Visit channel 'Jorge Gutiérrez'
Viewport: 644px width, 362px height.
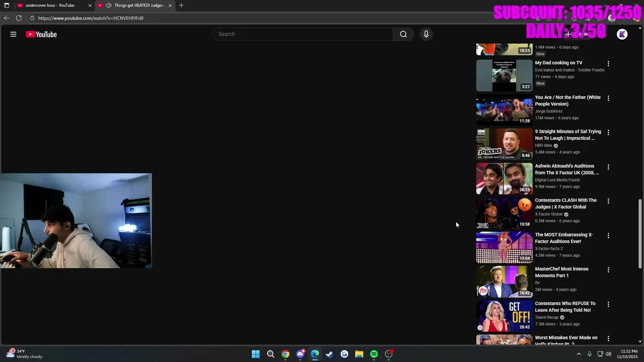click(x=549, y=111)
